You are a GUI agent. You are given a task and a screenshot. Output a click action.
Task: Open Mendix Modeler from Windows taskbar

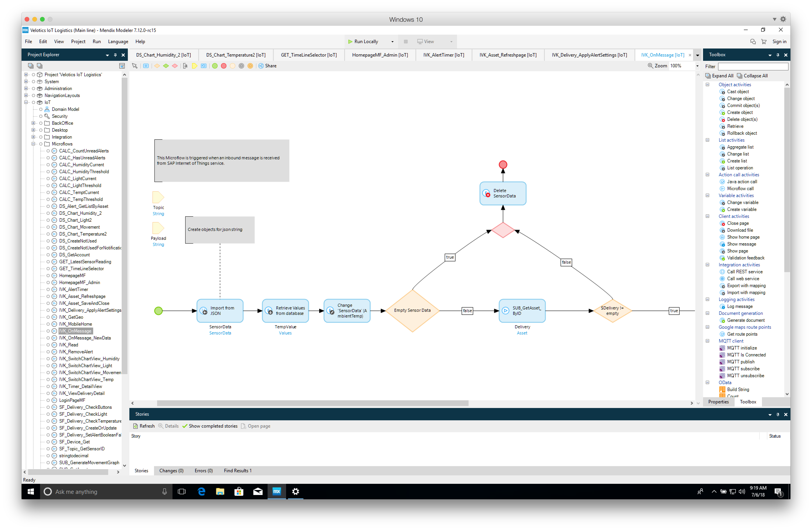tap(276, 491)
